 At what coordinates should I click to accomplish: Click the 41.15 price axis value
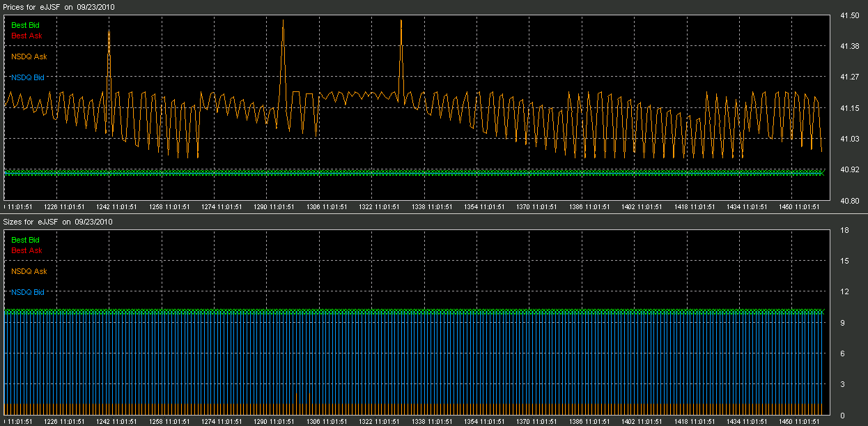coord(849,108)
